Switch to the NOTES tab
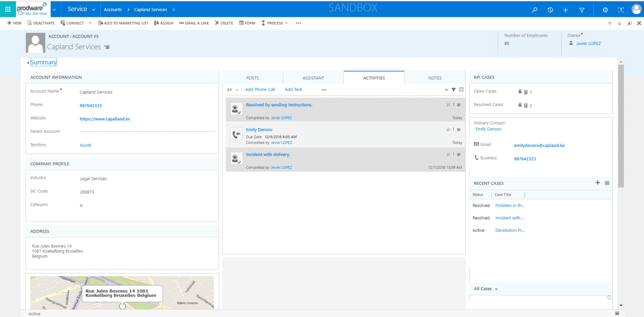The height and width of the screenshot is (317, 644). pos(435,78)
